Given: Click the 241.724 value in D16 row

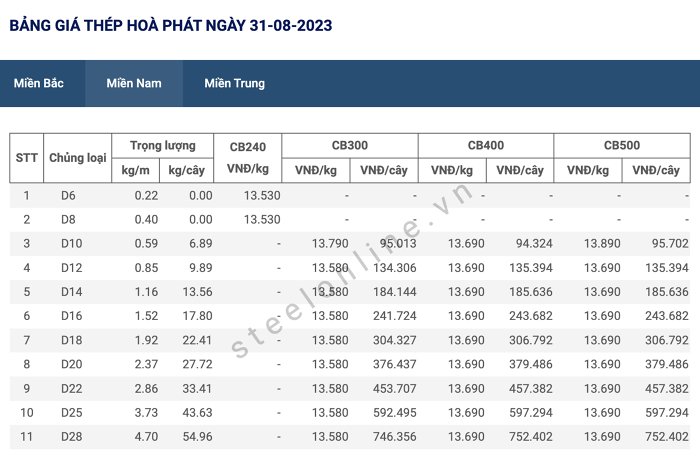Looking at the screenshot, I should pos(395,316).
